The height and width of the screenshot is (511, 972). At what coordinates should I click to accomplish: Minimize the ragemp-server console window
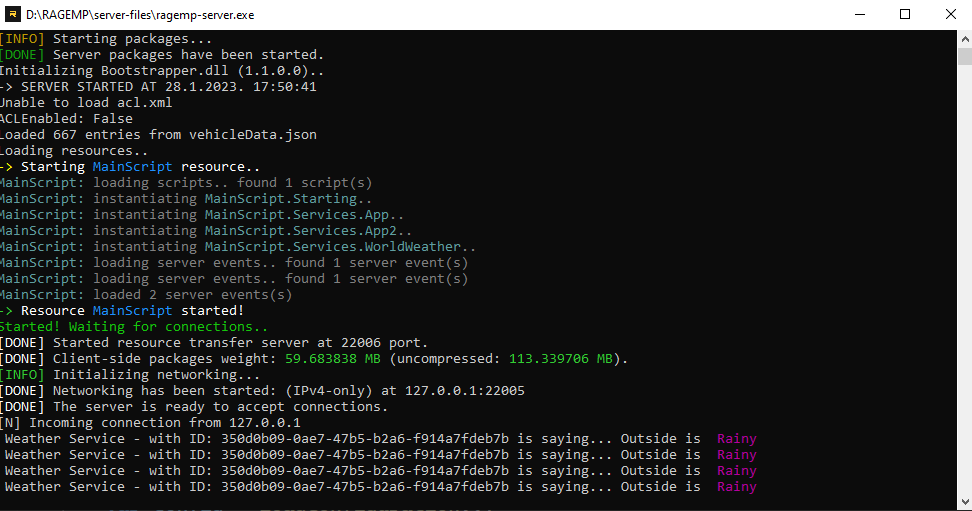(860, 14)
